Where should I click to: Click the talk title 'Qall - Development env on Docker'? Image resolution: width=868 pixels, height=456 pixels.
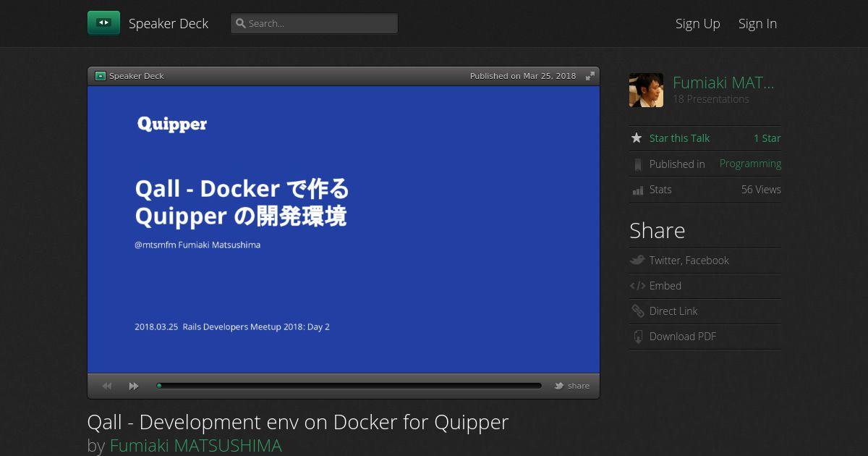(298, 422)
